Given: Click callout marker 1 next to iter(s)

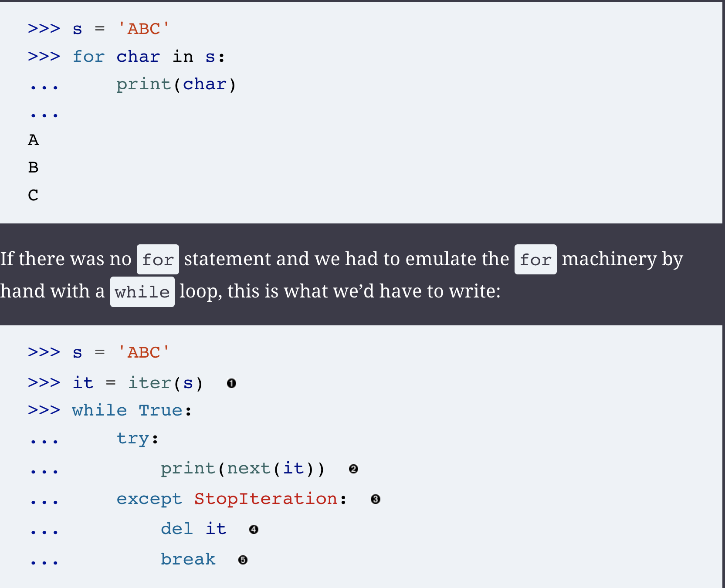Looking at the screenshot, I should (231, 383).
